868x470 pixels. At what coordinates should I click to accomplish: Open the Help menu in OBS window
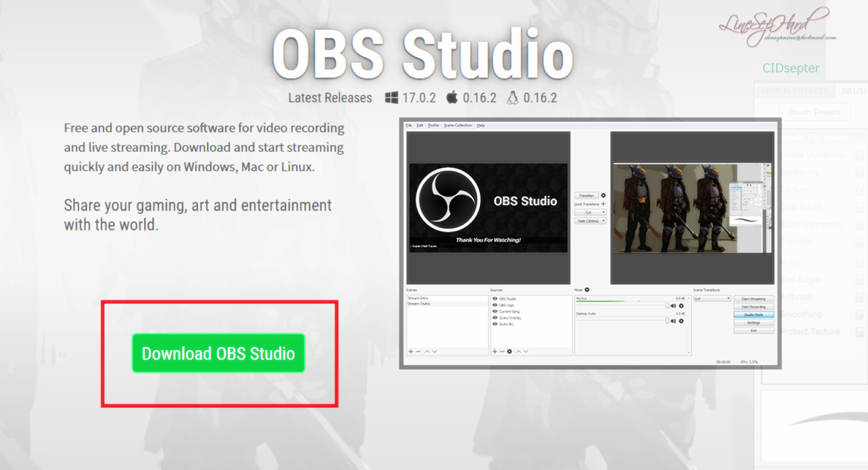[481, 125]
